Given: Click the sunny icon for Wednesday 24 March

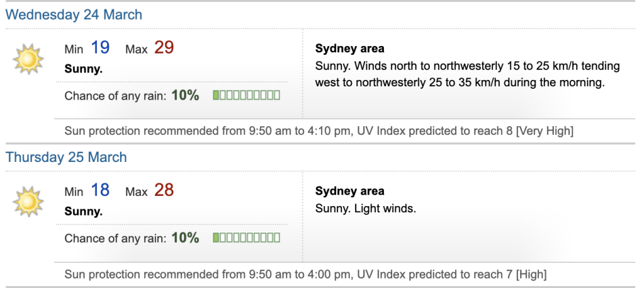Looking at the screenshot, I should 28,59.
